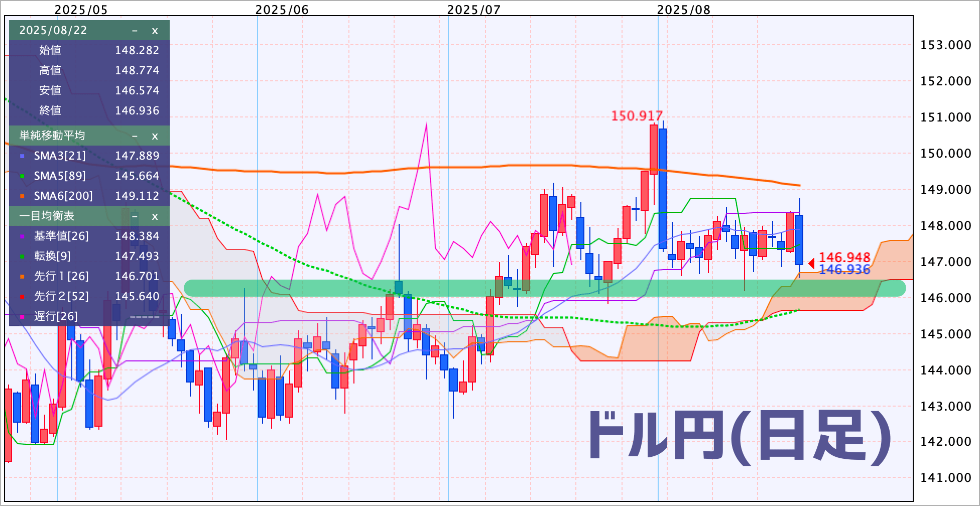This screenshot has width=980, height=506.
Task: Click the 145.000 price axis label
Action: (x=945, y=334)
